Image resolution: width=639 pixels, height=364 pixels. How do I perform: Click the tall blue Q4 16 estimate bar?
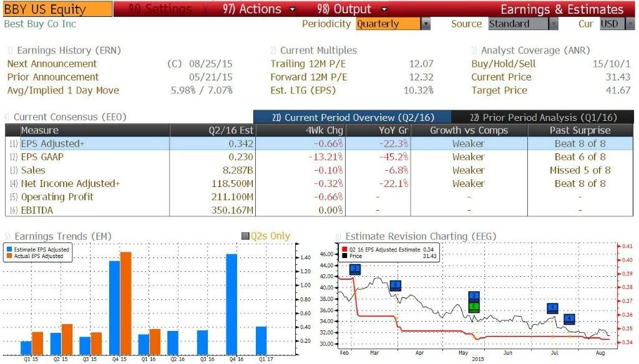[232, 304]
